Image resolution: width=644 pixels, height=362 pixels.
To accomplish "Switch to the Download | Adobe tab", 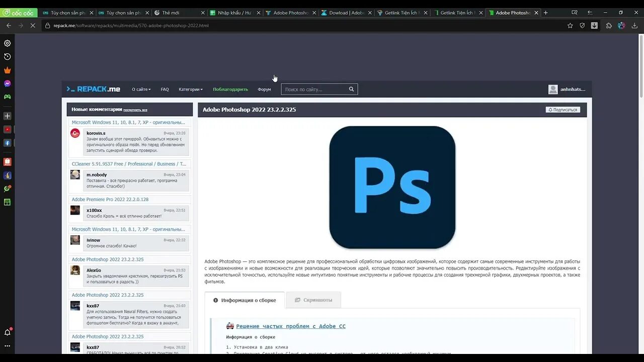I will point(346,13).
